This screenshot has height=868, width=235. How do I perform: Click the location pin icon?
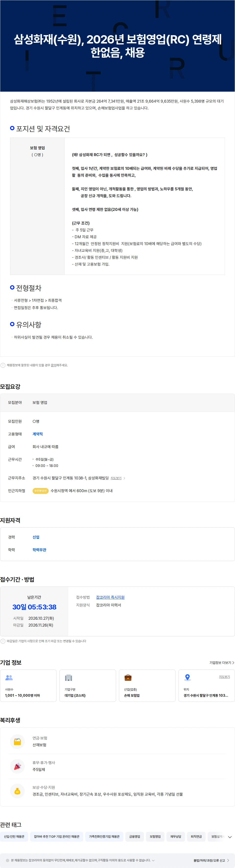(188, 678)
